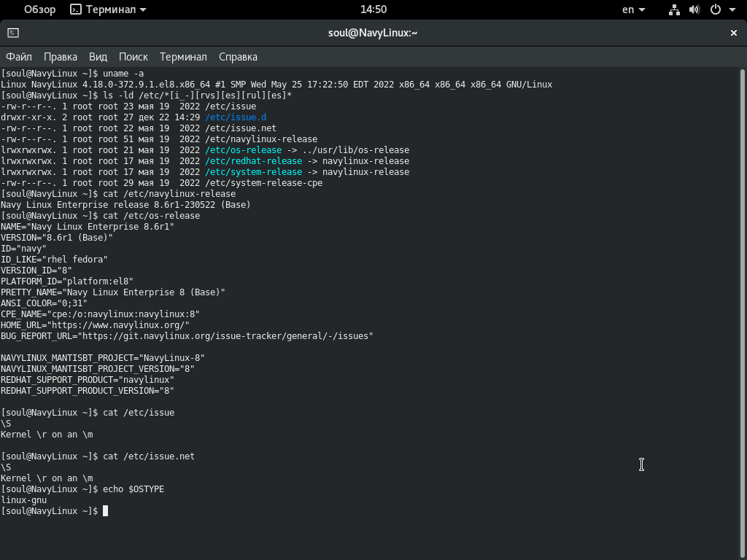747x560 pixels.
Task: Click the /etc/redhat-release symlink name
Action: (x=253, y=161)
